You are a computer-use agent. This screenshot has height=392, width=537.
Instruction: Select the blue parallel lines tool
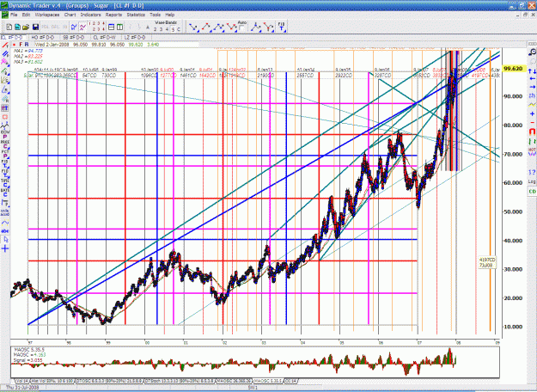coord(5,54)
